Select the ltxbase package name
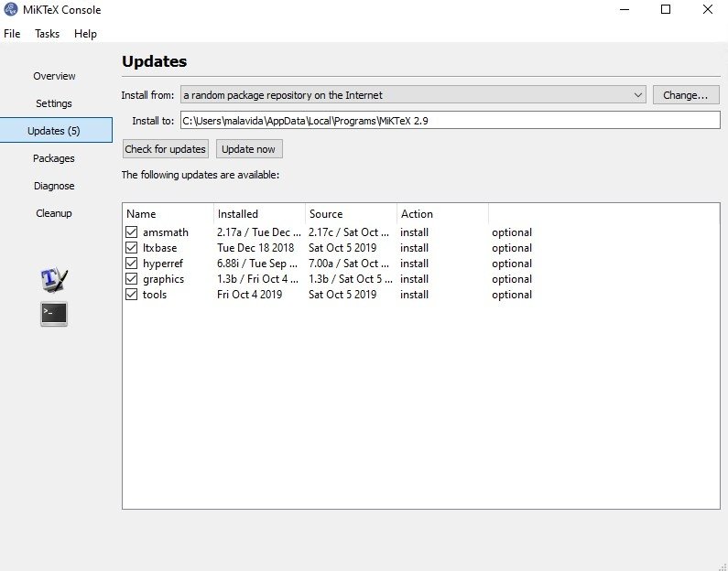 click(159, 248)
